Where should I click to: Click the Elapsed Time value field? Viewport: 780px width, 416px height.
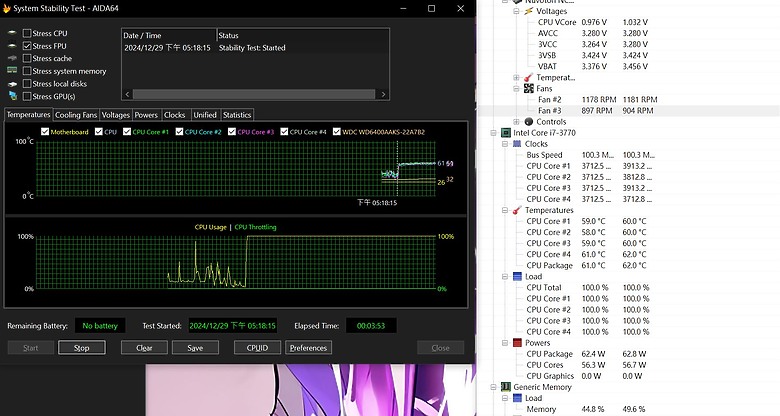click(x=371, y=326)
